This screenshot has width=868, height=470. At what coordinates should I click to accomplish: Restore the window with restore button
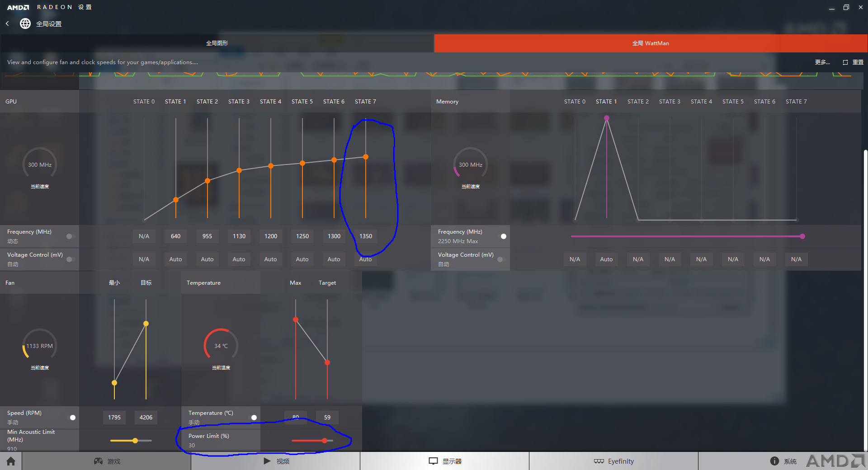pos(846,7)
